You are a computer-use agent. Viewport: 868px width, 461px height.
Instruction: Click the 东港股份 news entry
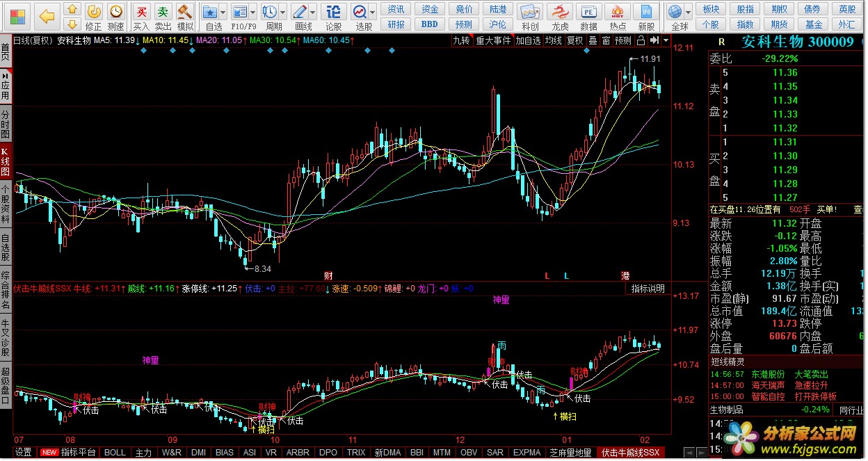[x=768, y=374]
